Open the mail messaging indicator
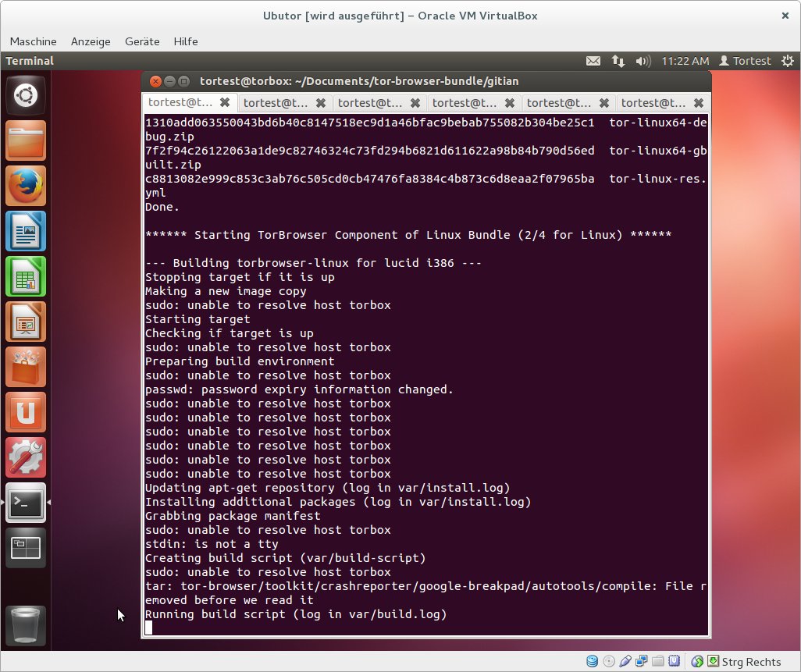This screenshot has height=672, width=801. coord(593,61)
